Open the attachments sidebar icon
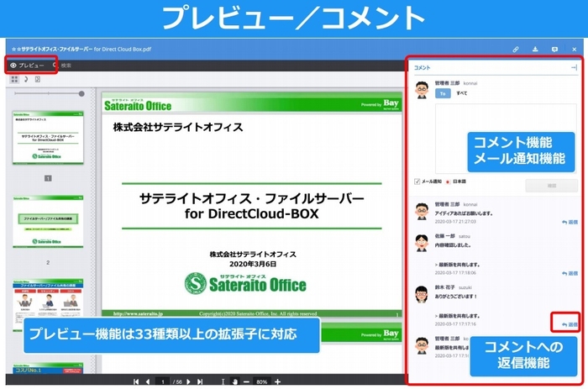588x389 pixels. [38, 79]
